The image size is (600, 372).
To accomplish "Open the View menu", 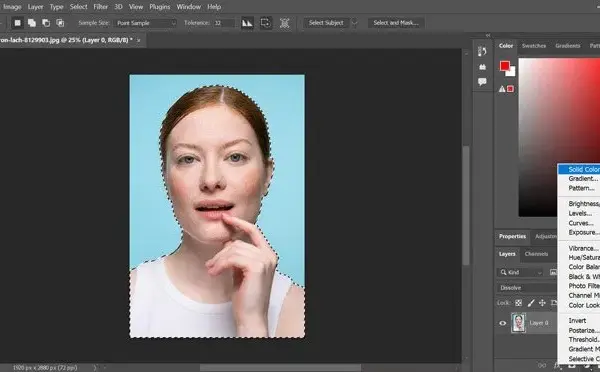I will (136, 7).
